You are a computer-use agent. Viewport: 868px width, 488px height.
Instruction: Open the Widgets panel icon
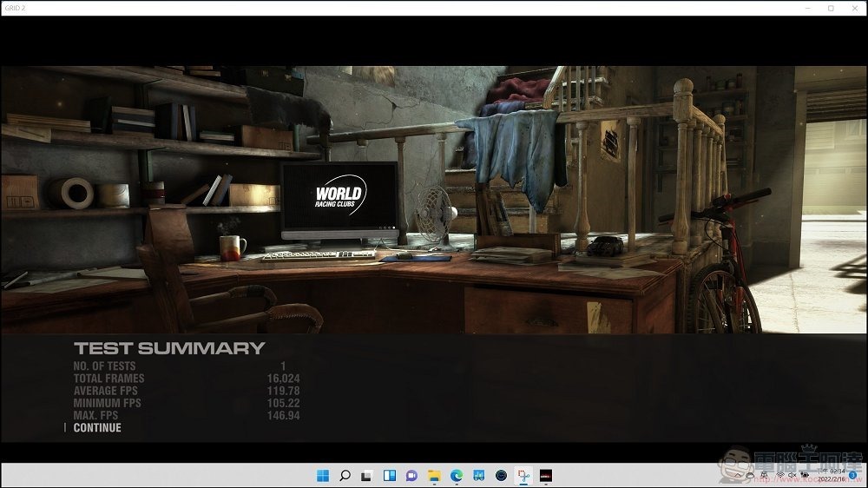click(390, 475)
